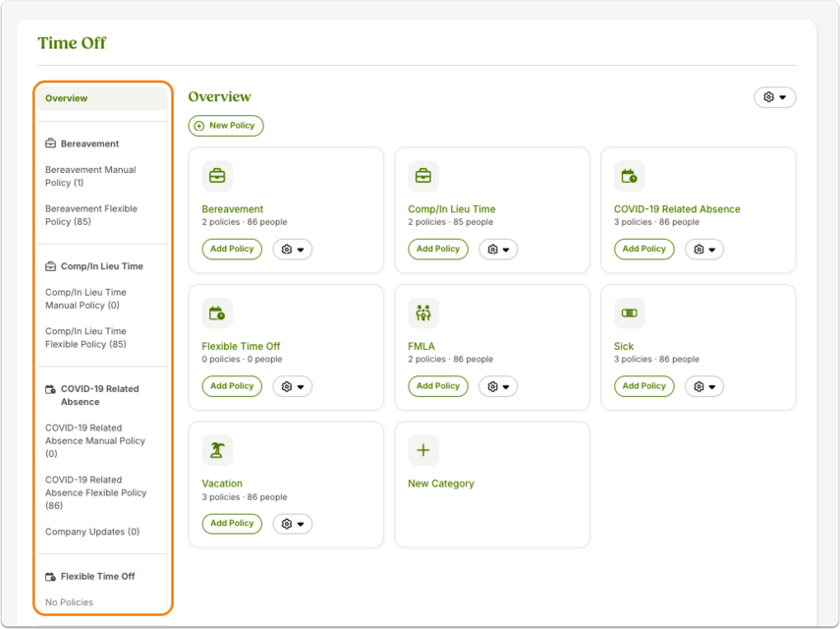Click '2 policies · 86 people' under Bereavement
Viewport: 840px width, 629px height.
click(245, 222)
